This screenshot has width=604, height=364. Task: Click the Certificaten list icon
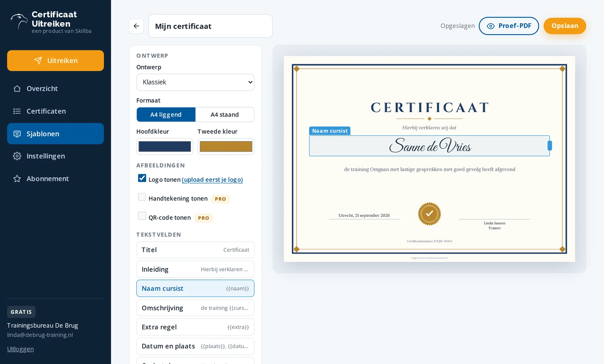tap(17, 111)
